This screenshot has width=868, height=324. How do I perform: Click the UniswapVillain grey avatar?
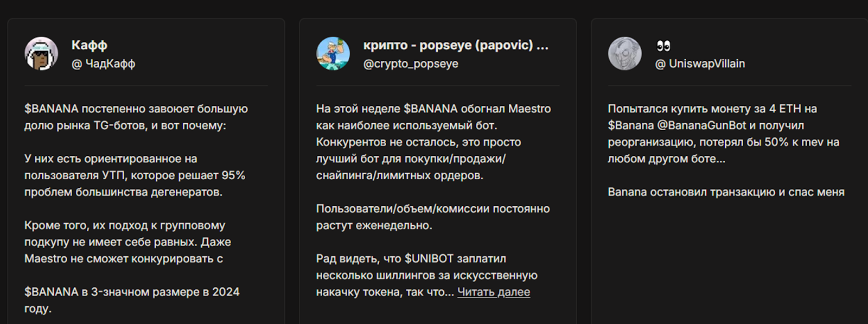click(625, 54)
